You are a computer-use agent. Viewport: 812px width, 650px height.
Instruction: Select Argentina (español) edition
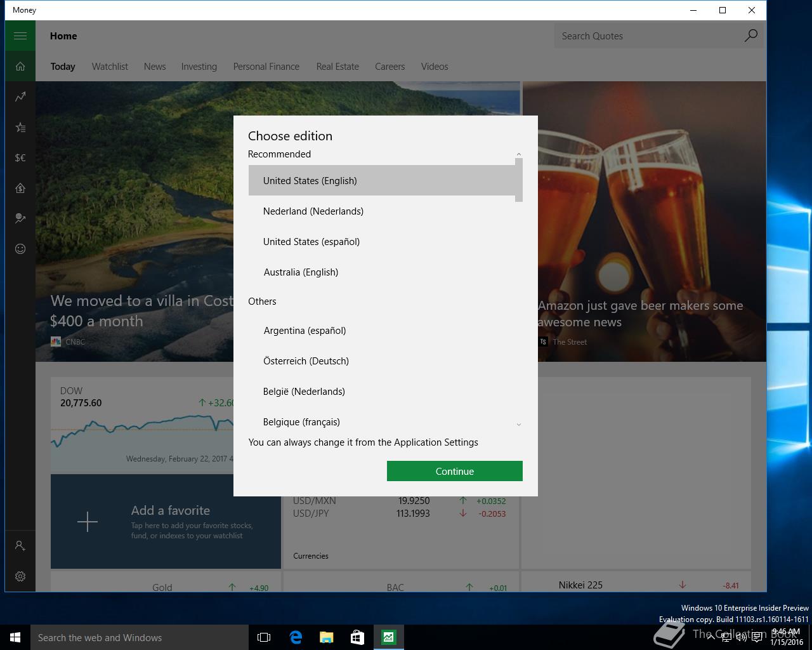click(382, 330)
